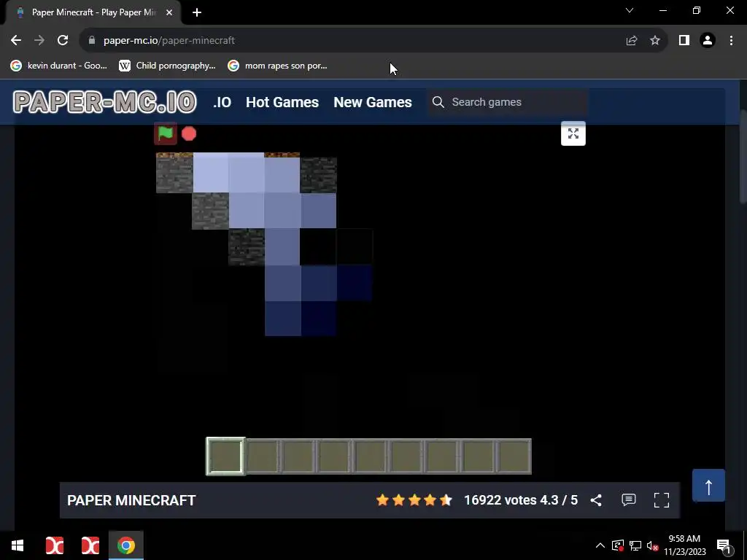The image size is (747, 560).
Task: Open the network tray icon
Action: 635,545
